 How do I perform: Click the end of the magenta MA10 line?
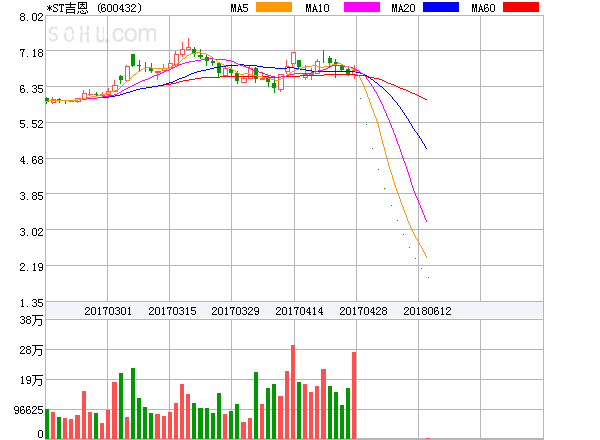click(x=426, y=221)
